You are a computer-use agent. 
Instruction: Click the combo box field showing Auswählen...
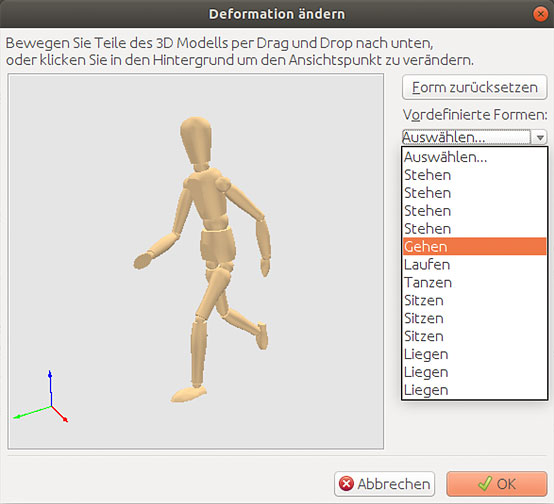click(466, 137)
